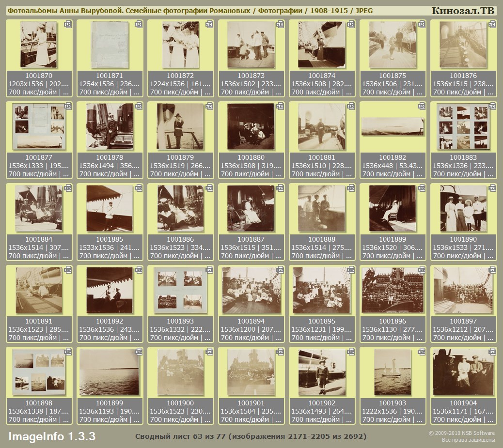Image resolution: width=503 pixels, height=448 pixels.
Task: Open the group photo thumbnail 1001896
Action: (x=393, y=290)
